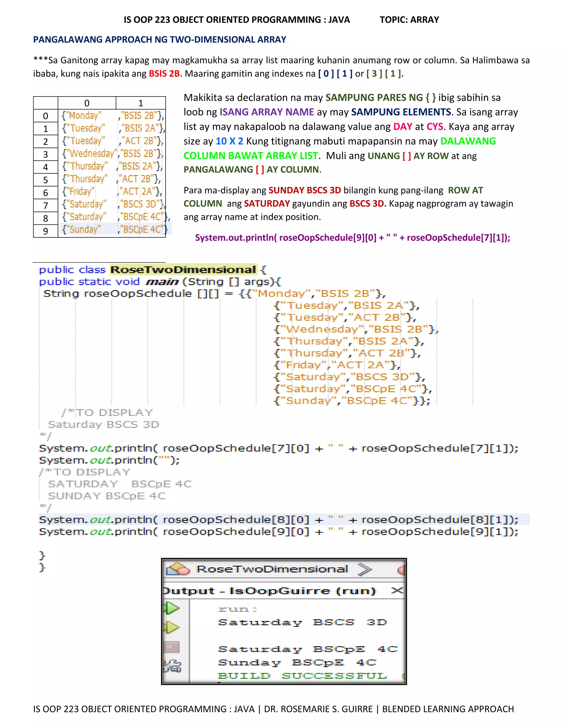Viewport: 563px width, 728px height.
Task: Click the "run:" line in the Output
Action: [x=238, y=609]
